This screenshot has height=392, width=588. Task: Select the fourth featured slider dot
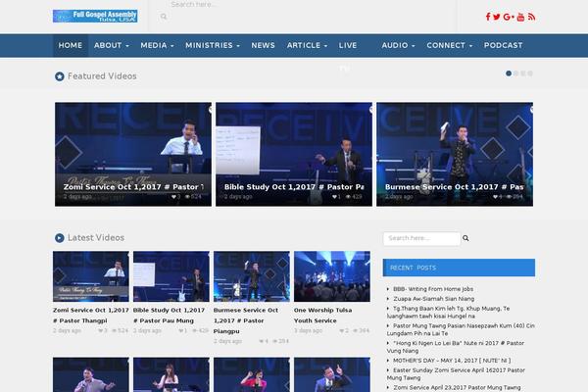click(530, 73)
